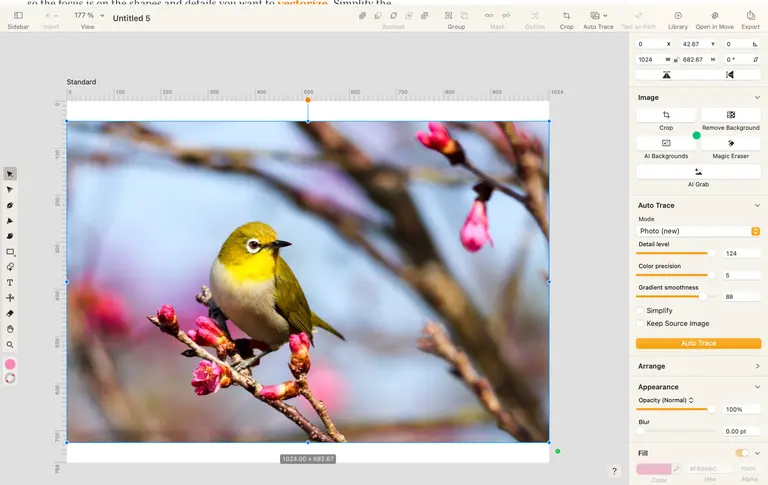Select the Hand pan tool
Screen dimensions: 768x485
click(x=10, y=329)
